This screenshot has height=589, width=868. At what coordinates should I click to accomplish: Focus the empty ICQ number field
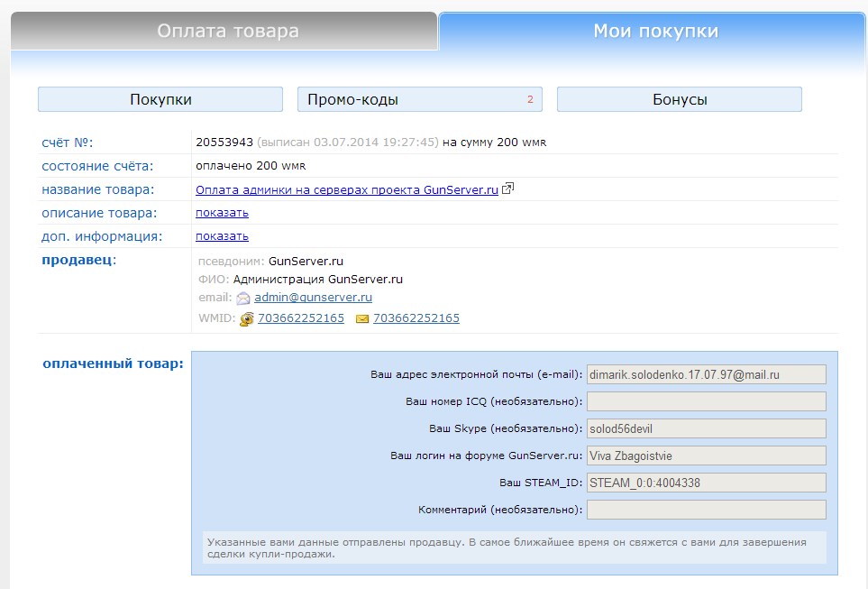(706, 401)
